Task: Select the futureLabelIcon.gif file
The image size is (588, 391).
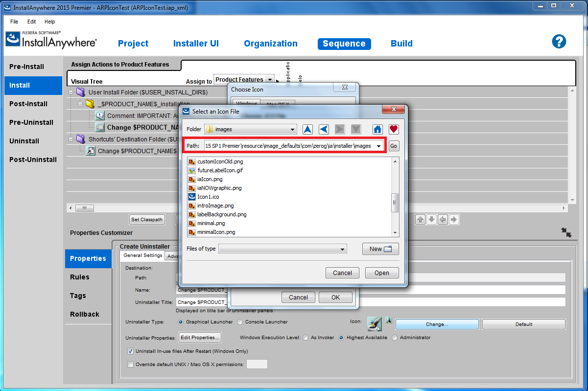Action: [x=220, y=170]
